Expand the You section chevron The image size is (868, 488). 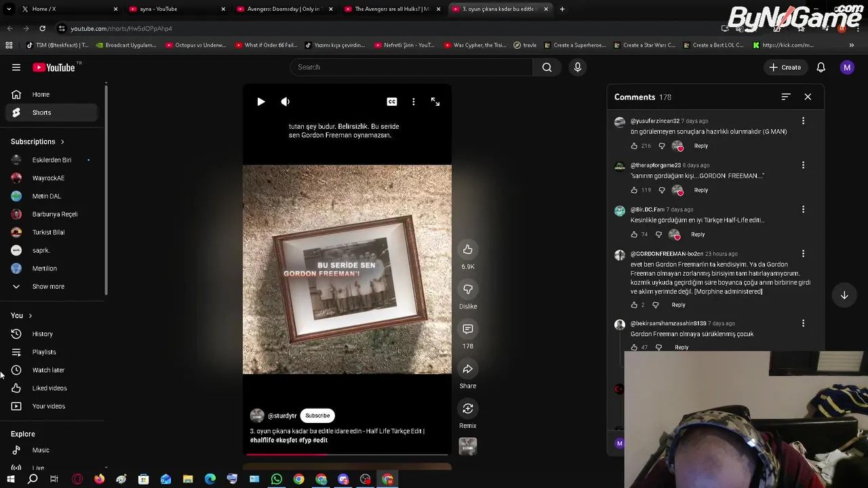coord(30,316)
